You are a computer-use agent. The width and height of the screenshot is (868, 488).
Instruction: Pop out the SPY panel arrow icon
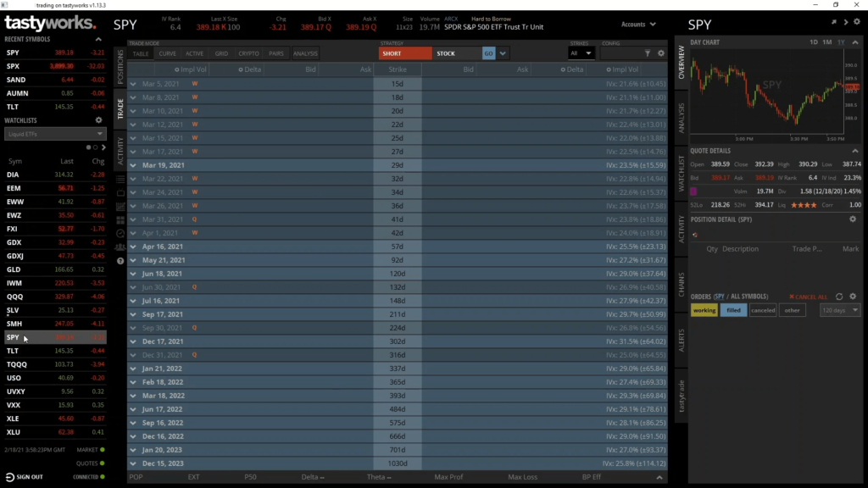[834, 23]
